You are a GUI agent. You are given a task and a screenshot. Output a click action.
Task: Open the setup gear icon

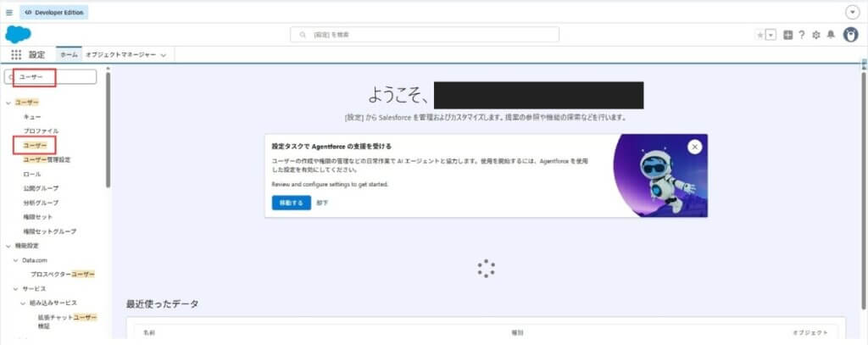coord(816,35)
